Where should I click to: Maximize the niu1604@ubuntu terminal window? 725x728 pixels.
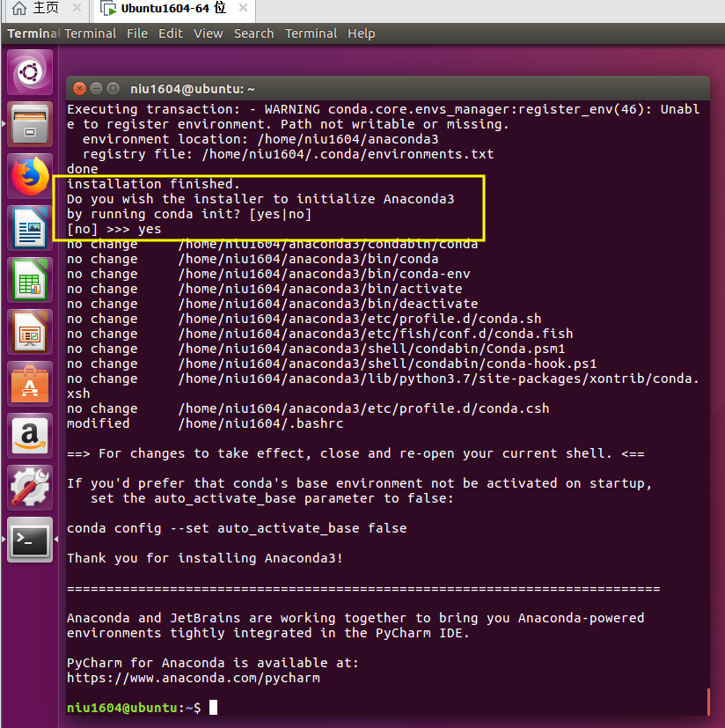[x=113, y=88]
